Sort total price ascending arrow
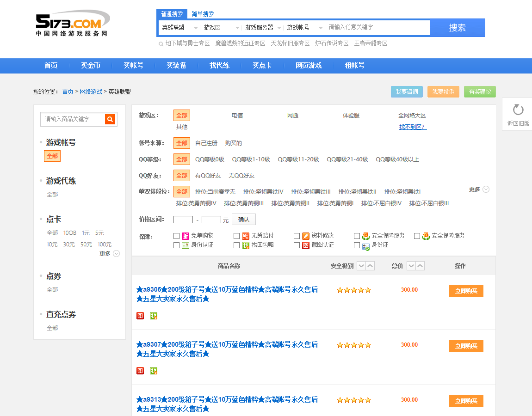This screenshot has height=416, width=532. pyautogui.click(x=420, y=266)
